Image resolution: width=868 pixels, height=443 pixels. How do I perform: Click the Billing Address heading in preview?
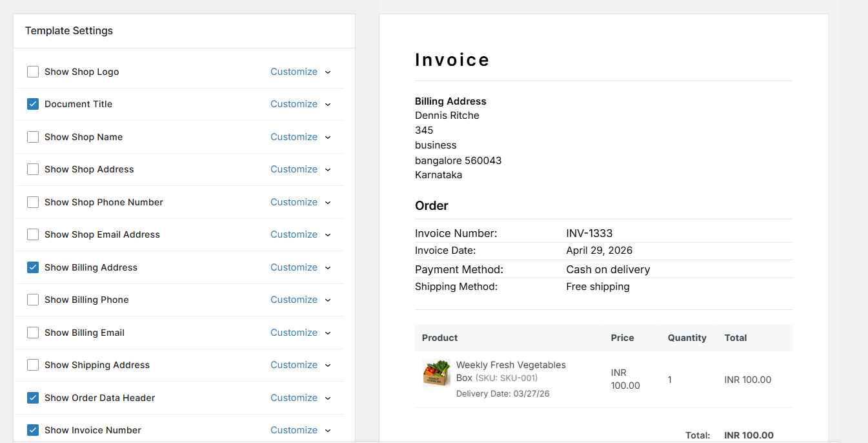450,101
